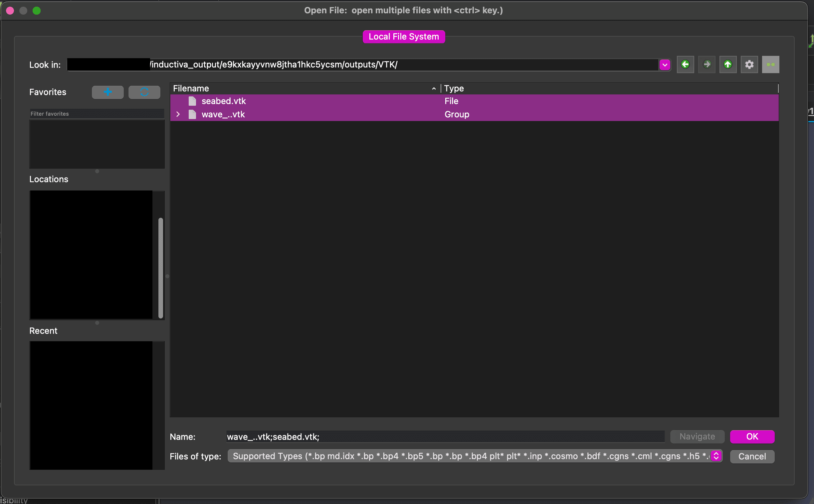Switch to the Local File System tab

point(404,36)
